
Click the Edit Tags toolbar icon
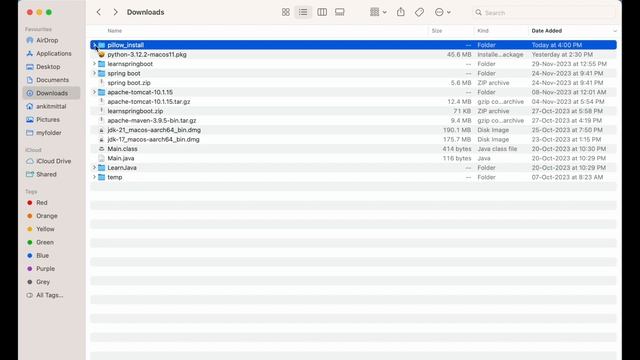pyautogui.click(x=419, y=12)
